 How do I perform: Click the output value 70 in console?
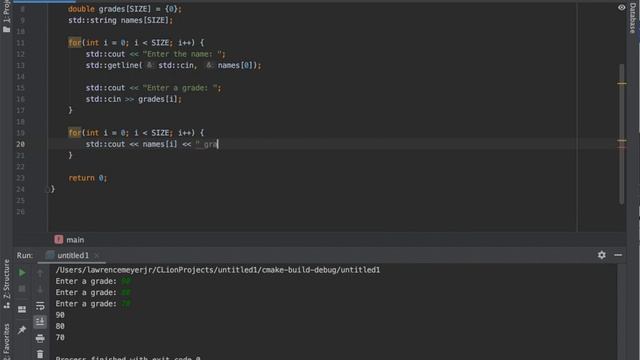coord(60,338)
